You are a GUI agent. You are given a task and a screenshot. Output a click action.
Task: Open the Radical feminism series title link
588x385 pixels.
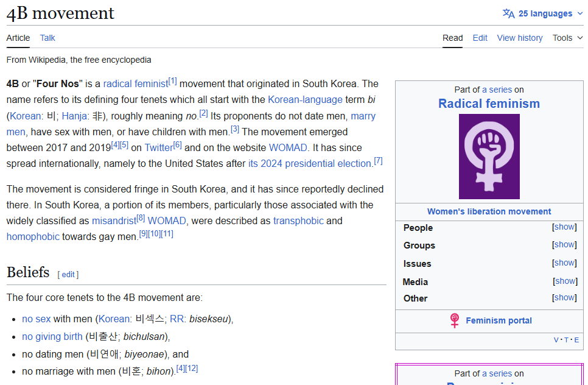point(489,104)
